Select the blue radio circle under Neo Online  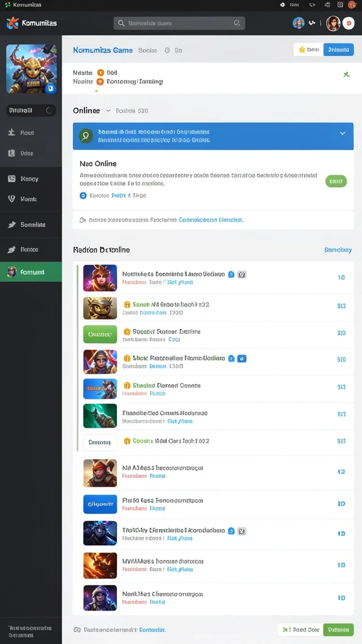click(x=83, y=196)
